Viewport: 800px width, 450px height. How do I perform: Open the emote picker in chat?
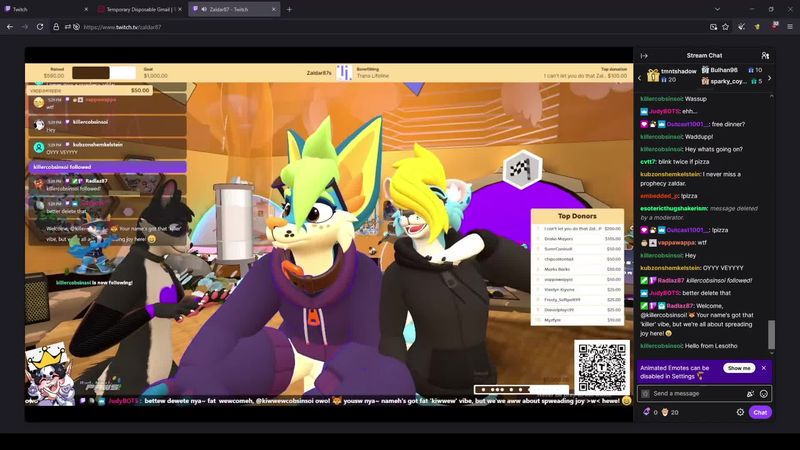(x=764, y=393)
